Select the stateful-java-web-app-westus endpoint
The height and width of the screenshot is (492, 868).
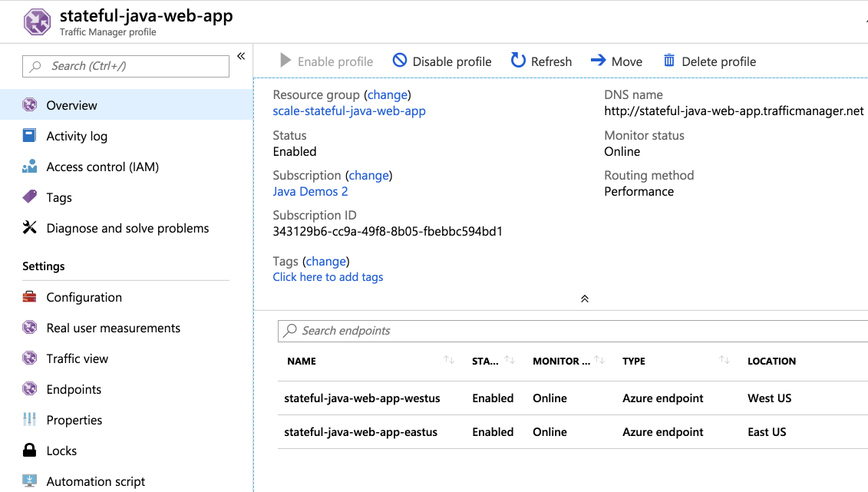click(x=362, y=398)
